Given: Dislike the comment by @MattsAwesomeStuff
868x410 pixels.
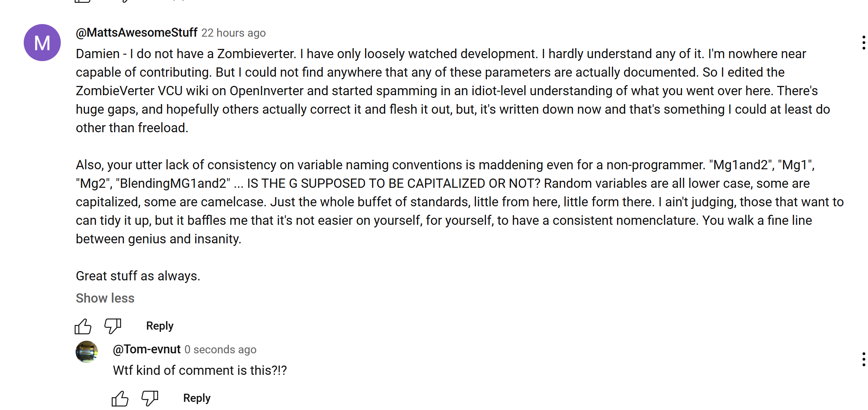Looking at the screenshot, I should tap(113, 326).
